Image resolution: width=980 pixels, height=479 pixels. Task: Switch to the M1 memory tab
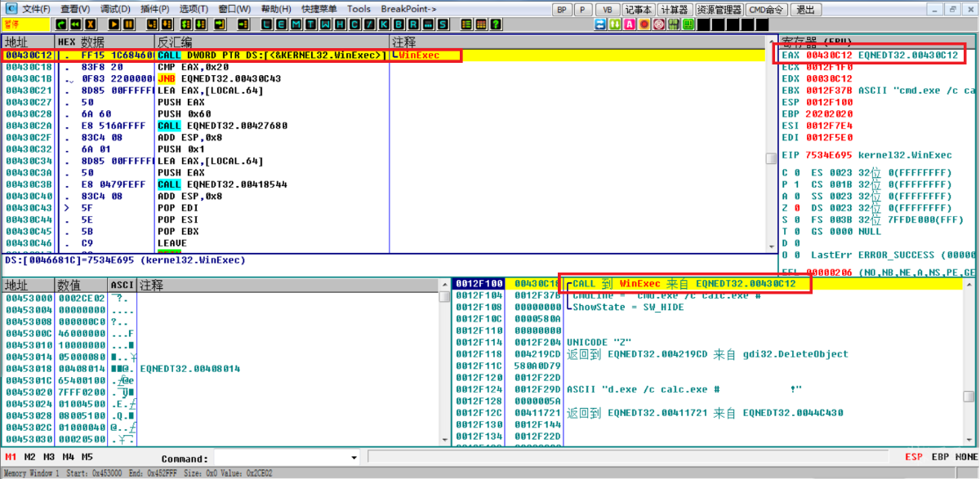click(11, 457)
